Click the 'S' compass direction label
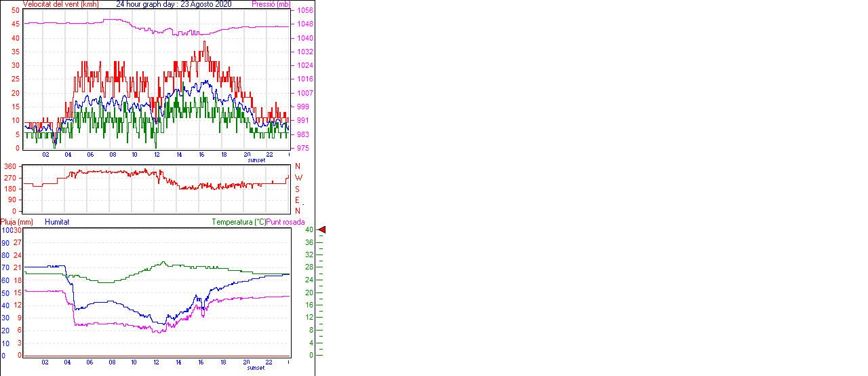The image size is (868, 376). [297, 189]
